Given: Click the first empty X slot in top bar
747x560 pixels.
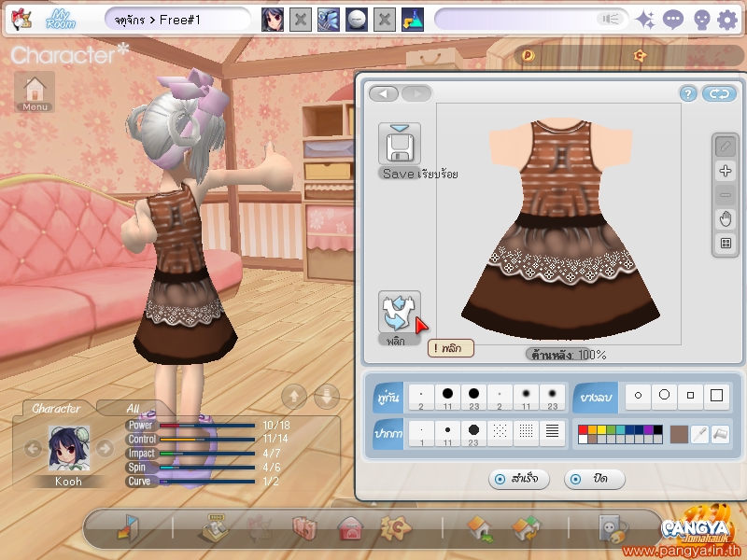Looking at the screenshot, I should [x=301, y=20].
